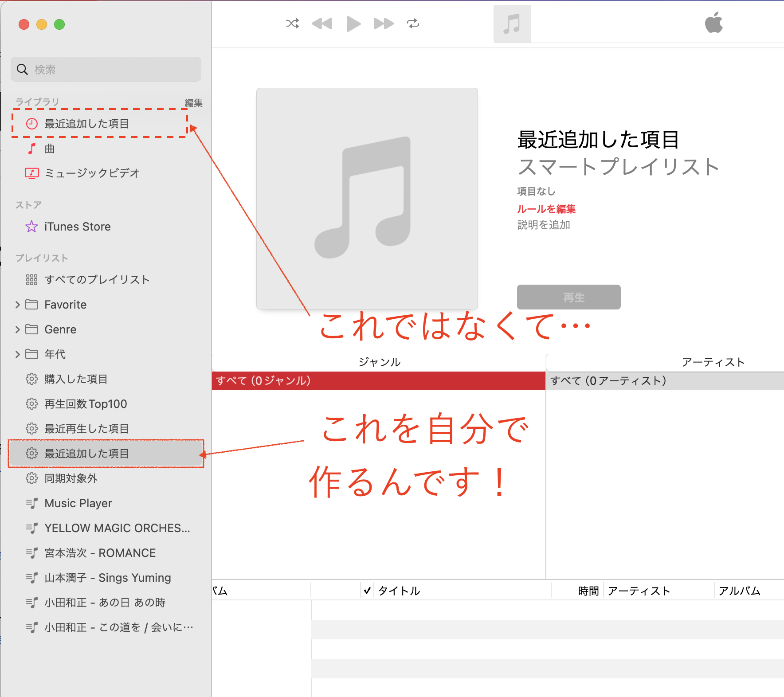
Task: Open the iTunes Store star icon
Action: point(32,227)
